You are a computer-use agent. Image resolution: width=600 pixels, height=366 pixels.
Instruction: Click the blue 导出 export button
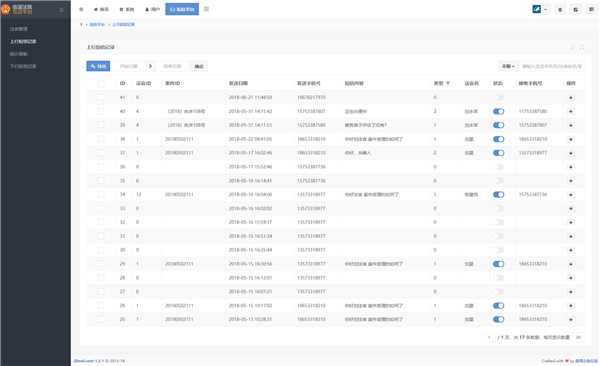[98, 66]
